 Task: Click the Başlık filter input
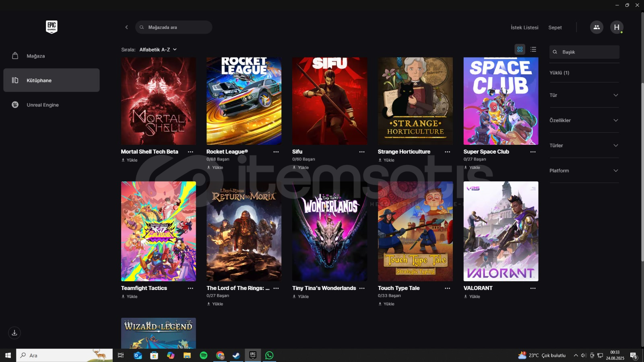[x=584, y=52]
